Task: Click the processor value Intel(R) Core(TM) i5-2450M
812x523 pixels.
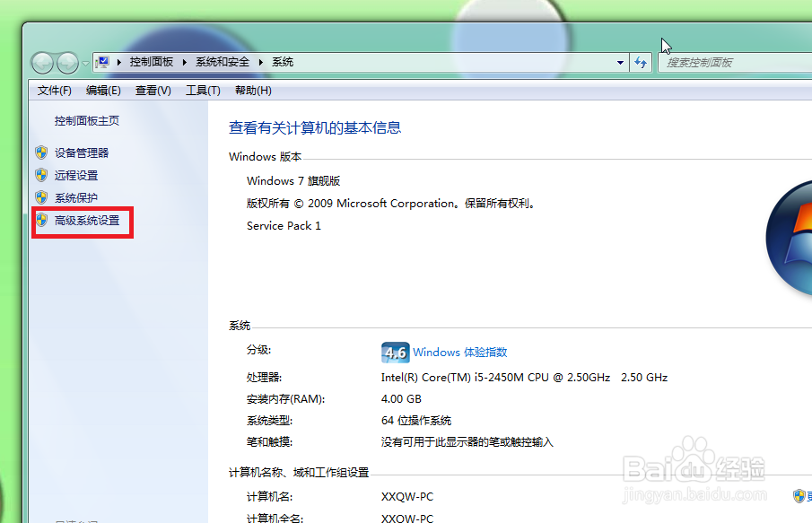Action: 524,378
